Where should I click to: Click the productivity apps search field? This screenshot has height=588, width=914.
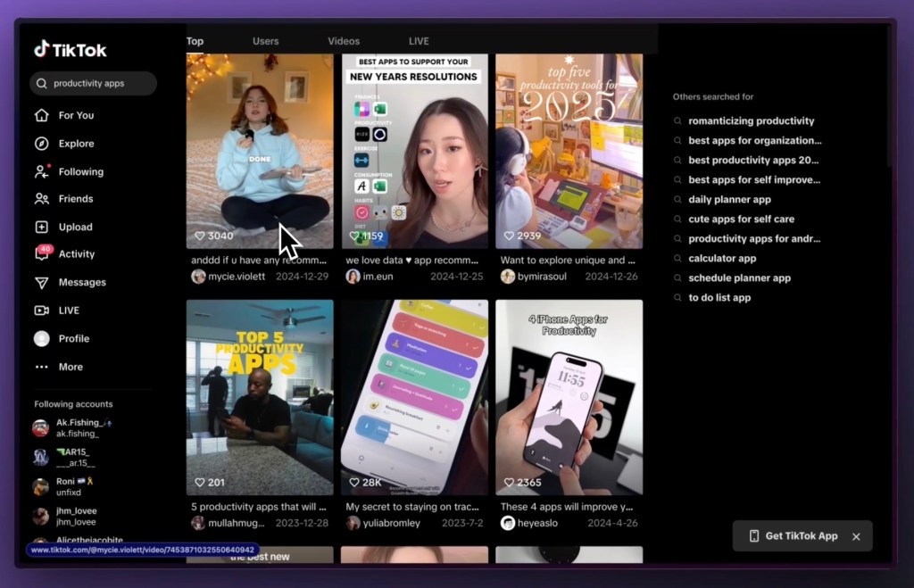click(93, 83)
